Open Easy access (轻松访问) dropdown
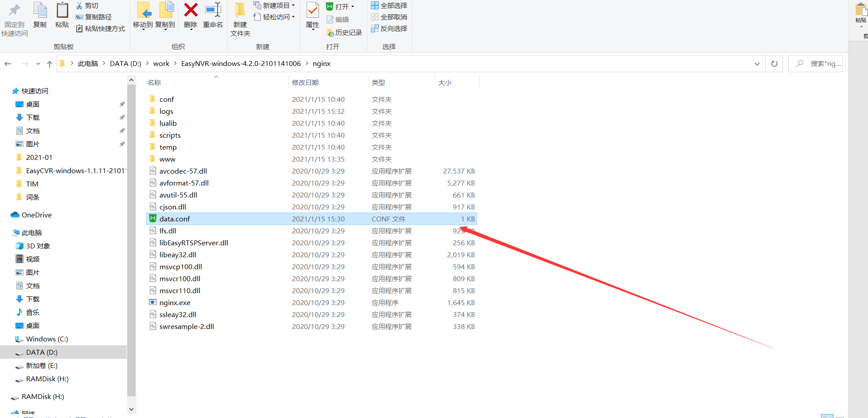 tap(274, 17)
